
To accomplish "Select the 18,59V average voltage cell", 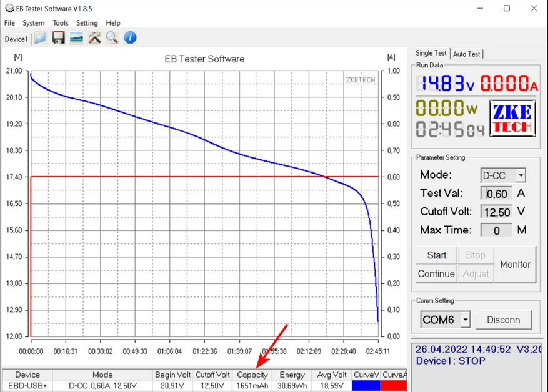I will 331,386.
